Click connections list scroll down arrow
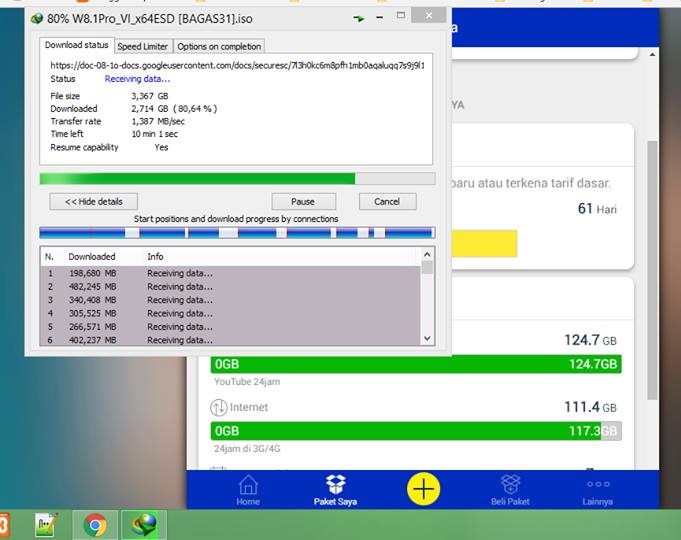The image size is (681, 540). (427, 338)
